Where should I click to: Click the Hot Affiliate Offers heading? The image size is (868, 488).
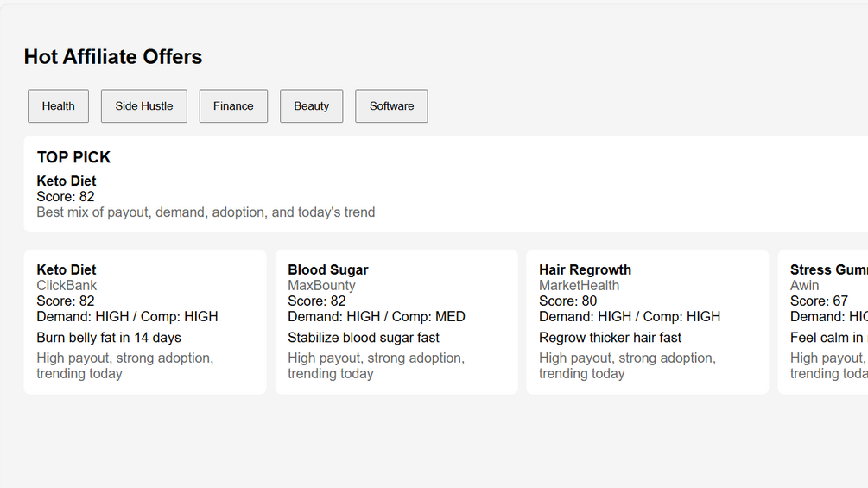[x=113, y=57]
